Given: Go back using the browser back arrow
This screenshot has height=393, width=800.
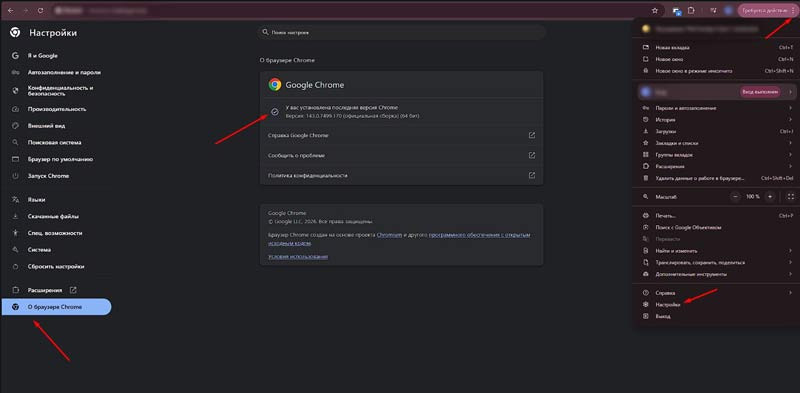Looking at the screenshot, I should tap(11, 10).
